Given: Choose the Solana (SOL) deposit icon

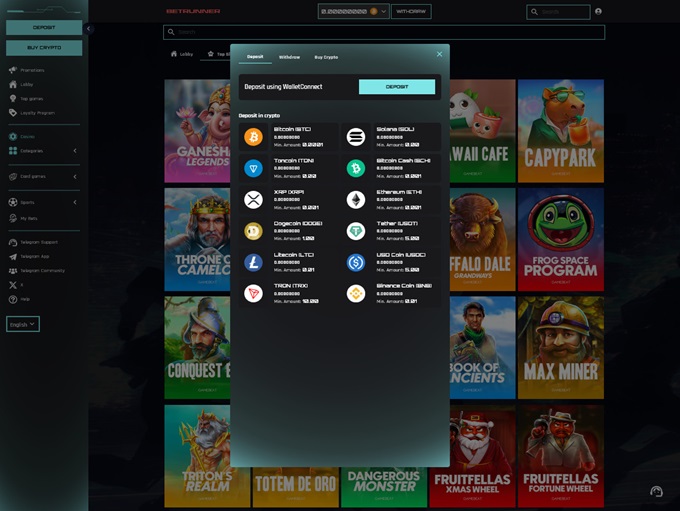Looking at the screenshot, I should 356,137.
